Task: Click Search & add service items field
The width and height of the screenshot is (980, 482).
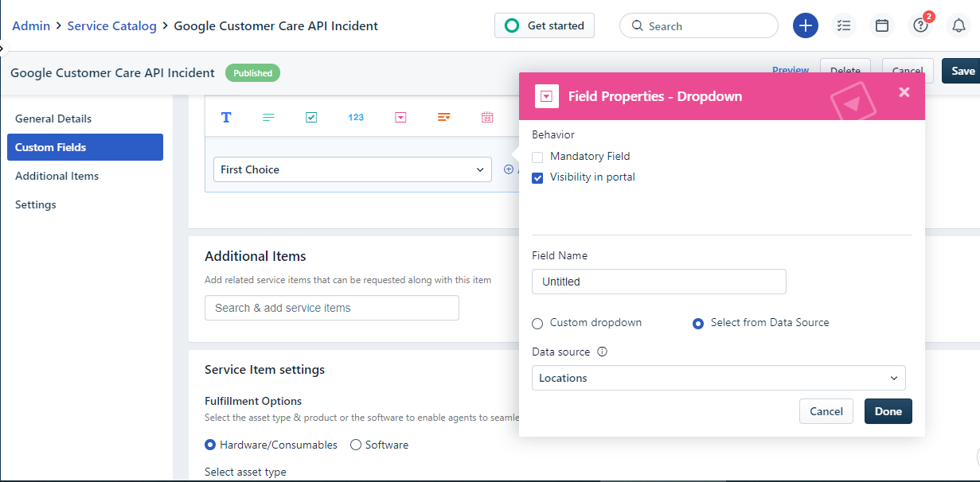Action: [332, 308]
